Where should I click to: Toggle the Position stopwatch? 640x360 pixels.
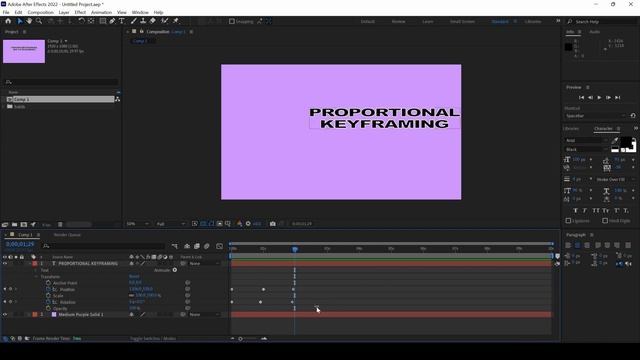tap(48, 289)
